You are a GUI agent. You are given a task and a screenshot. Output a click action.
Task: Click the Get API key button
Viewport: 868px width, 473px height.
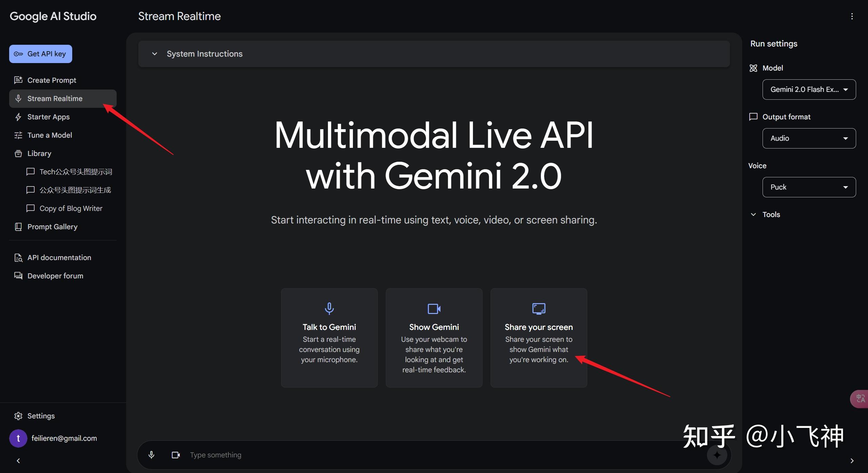coord(40,54)
